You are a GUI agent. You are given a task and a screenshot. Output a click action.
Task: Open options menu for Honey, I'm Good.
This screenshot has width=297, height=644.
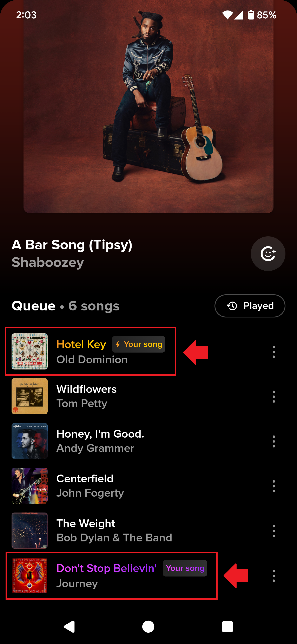click(x=274, y=441)
